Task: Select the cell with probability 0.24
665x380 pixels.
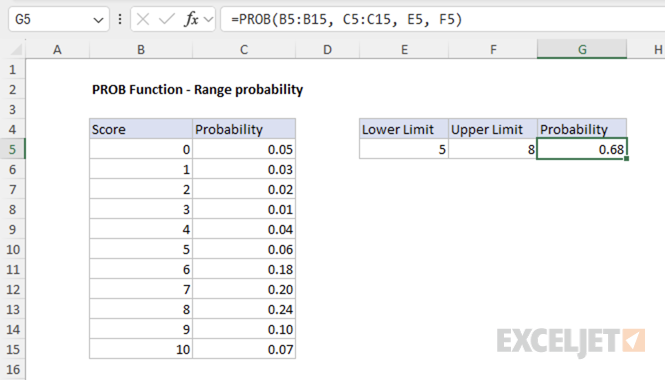Action: coord(244,309)
